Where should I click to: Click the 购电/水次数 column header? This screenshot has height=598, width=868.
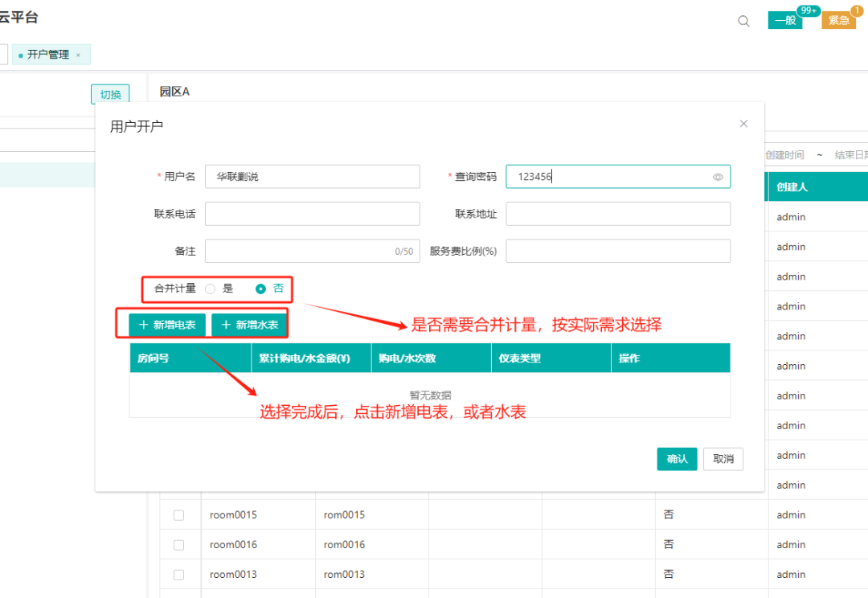point(432,358)
